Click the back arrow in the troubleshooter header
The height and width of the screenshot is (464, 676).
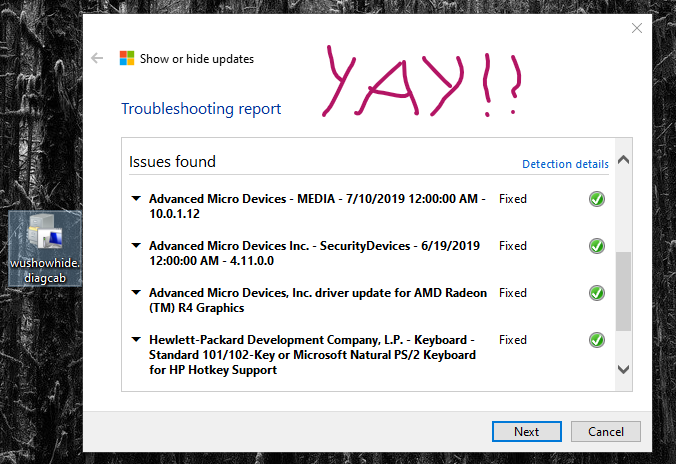click(x=97, y=58)
